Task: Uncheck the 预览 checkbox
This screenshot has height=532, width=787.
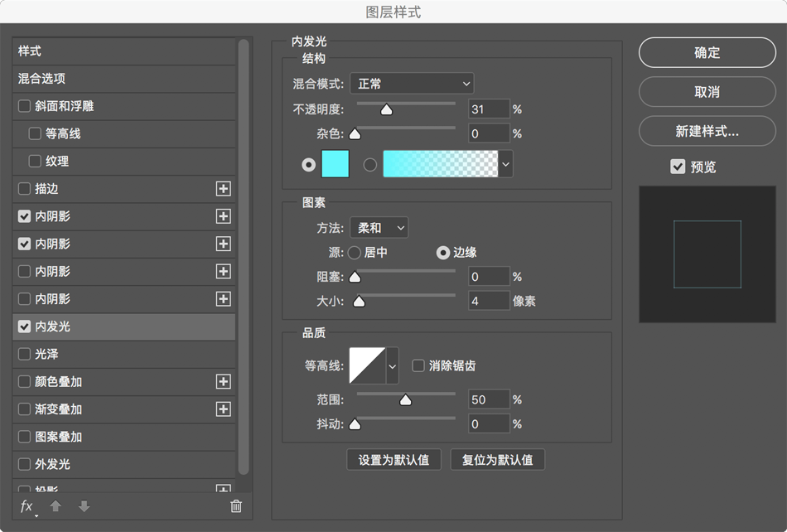Action: (678, 166)
